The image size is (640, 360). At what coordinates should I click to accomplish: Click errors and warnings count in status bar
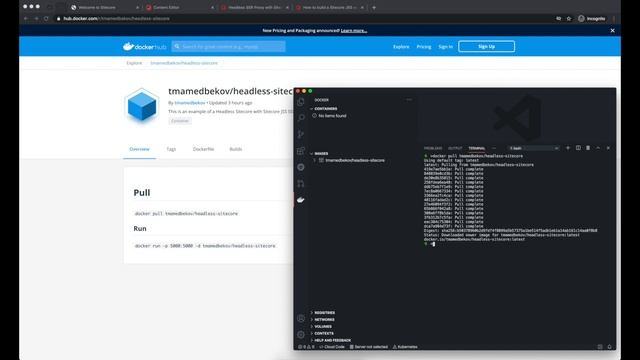tap(306, 347)
